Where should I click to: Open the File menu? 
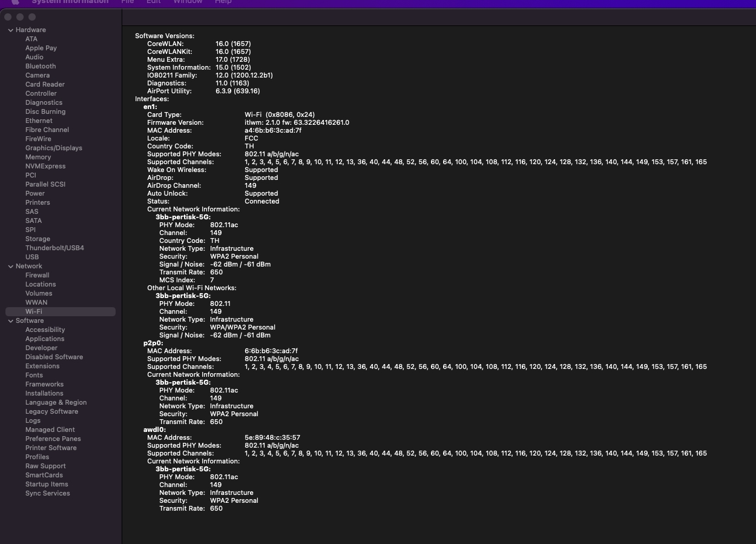128,2
